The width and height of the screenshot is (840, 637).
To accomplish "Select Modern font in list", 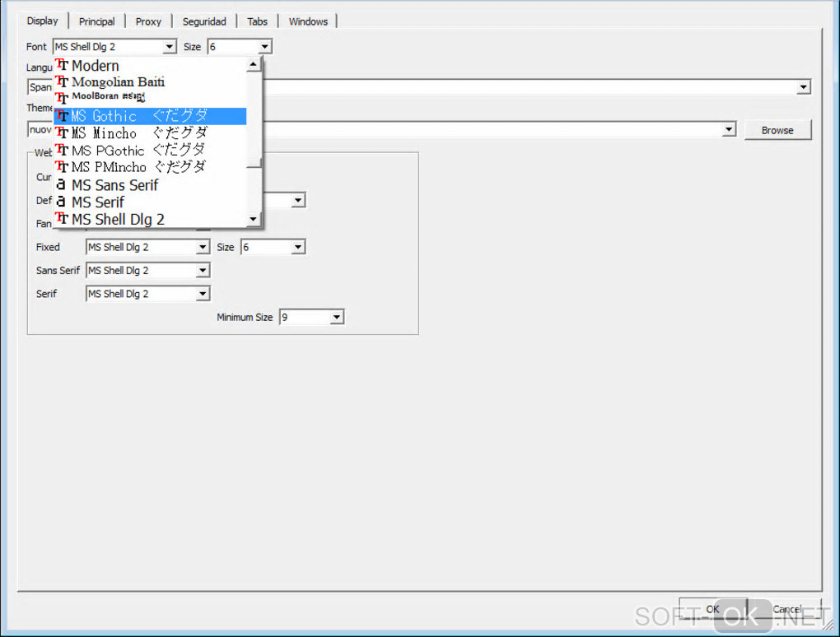I will tap(150, 65).
